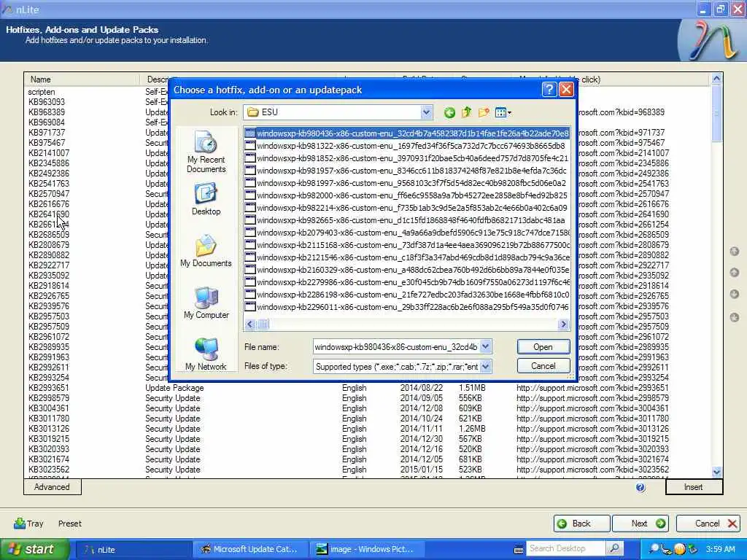
Task: Select the scripten row in nLite list
Action: (42, 92)
